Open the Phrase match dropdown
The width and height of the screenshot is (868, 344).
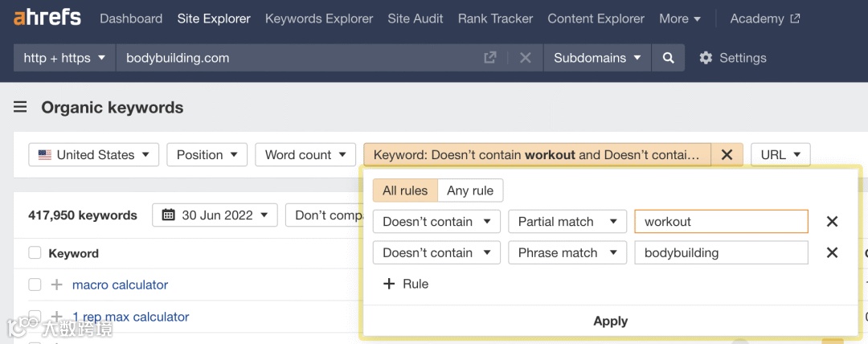pyautogui.click(x=567, y=252)
